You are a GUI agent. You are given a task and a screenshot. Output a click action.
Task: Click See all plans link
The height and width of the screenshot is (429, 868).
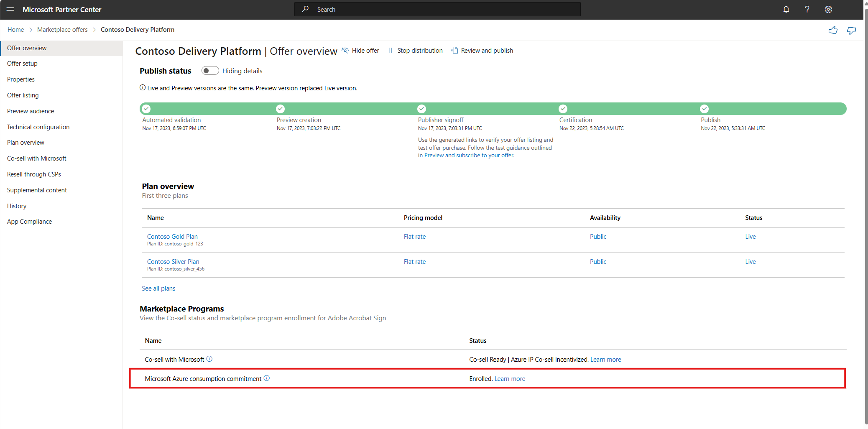coord(158,289)
